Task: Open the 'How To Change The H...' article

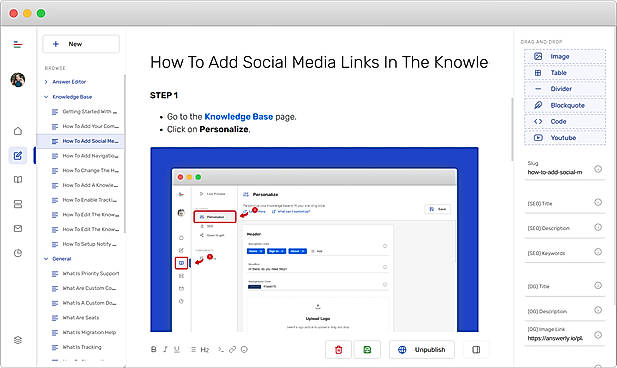Action: coord(85,170)
